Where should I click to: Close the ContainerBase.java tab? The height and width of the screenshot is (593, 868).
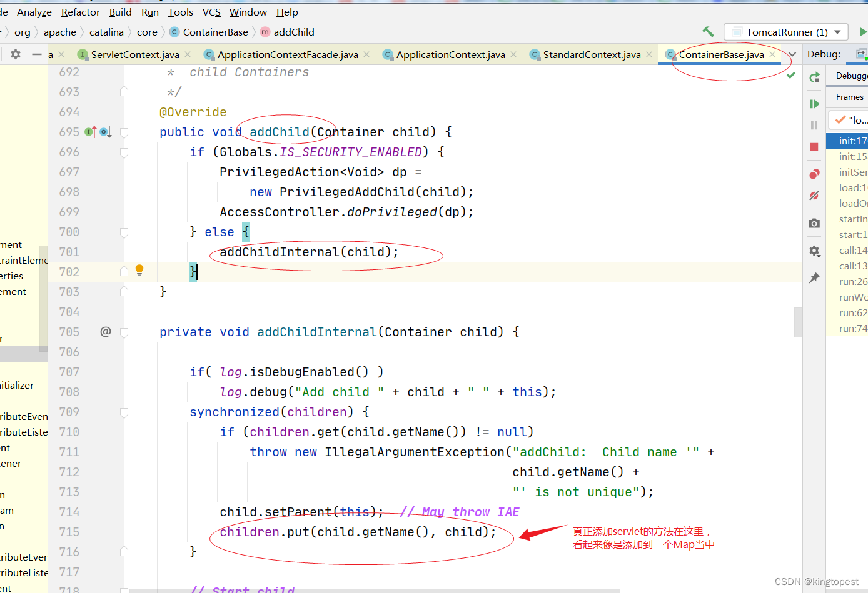772,54
